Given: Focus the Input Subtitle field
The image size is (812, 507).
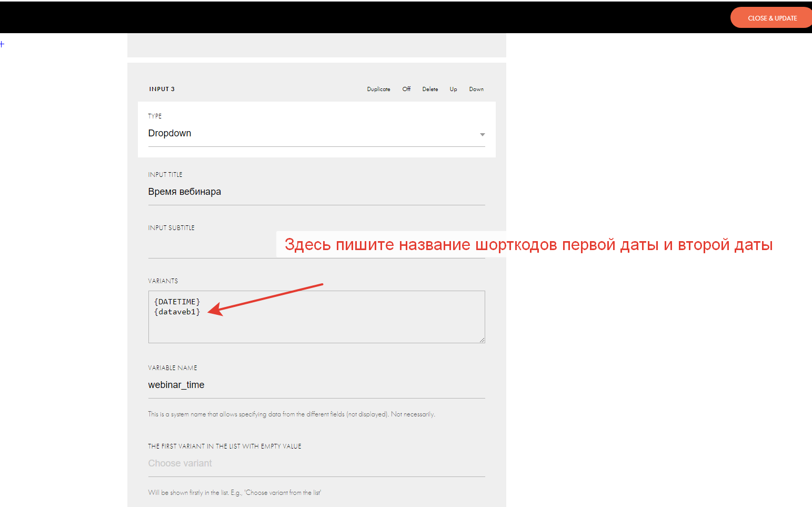Looking at the screenshot, I should click(316, 246).
